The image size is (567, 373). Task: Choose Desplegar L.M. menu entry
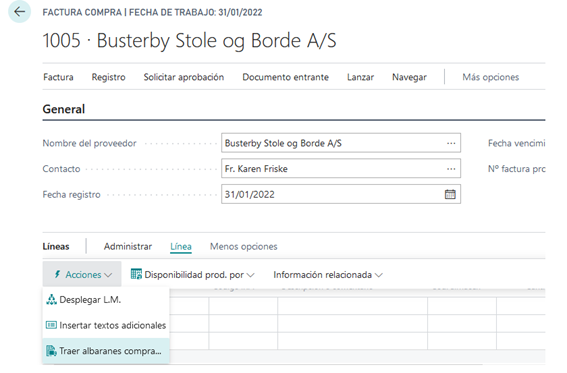(x=106, y=300)
